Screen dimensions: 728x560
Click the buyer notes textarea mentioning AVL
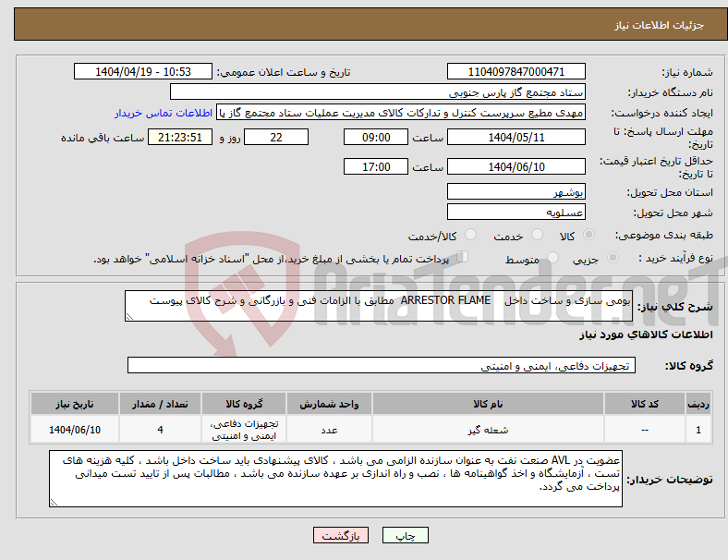pyautogui.click(x=335, y=479)
